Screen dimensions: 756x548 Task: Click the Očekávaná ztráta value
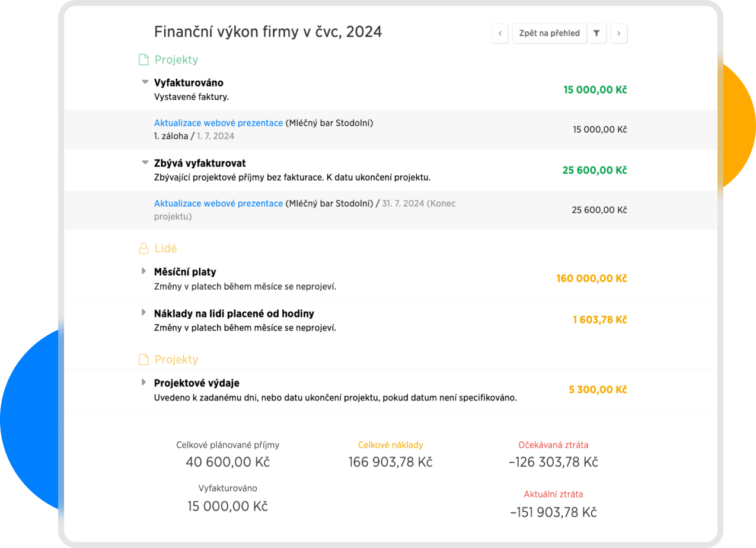click(553, 462)
